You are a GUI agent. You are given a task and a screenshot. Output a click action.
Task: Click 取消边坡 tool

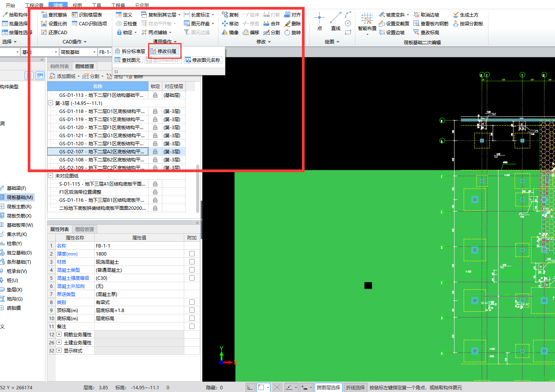[426, 15]
